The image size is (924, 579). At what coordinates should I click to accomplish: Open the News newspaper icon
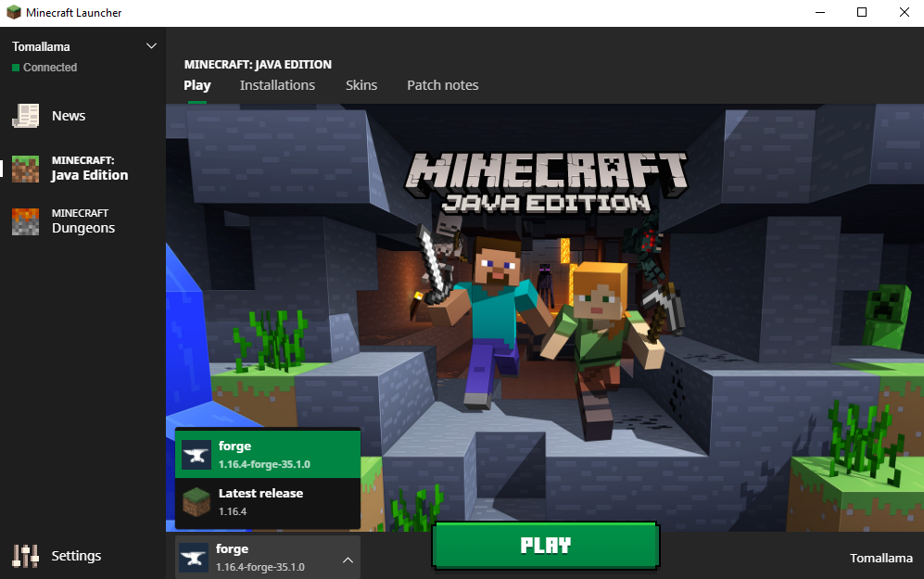pyautogui.click(x=25, y=116)
